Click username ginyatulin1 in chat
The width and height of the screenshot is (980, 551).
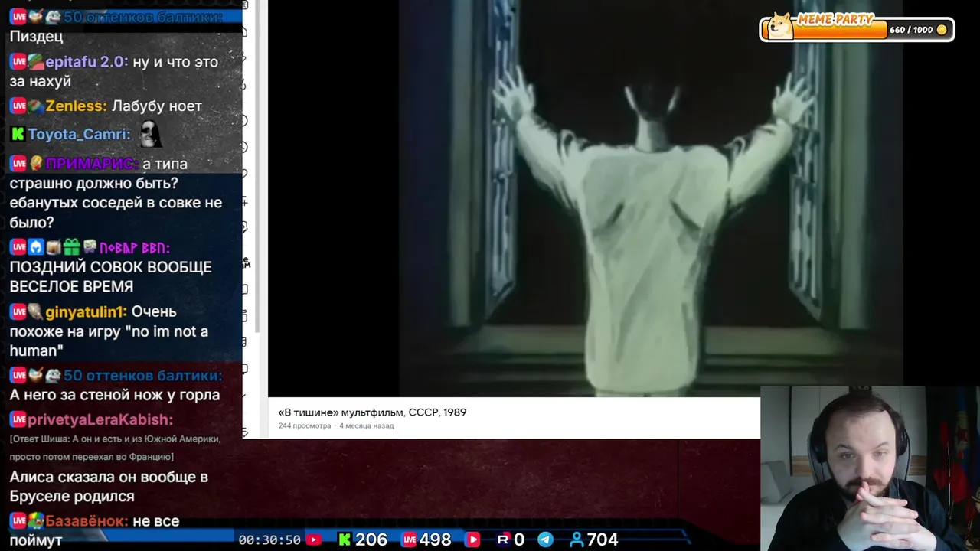[x=87, y=312]
